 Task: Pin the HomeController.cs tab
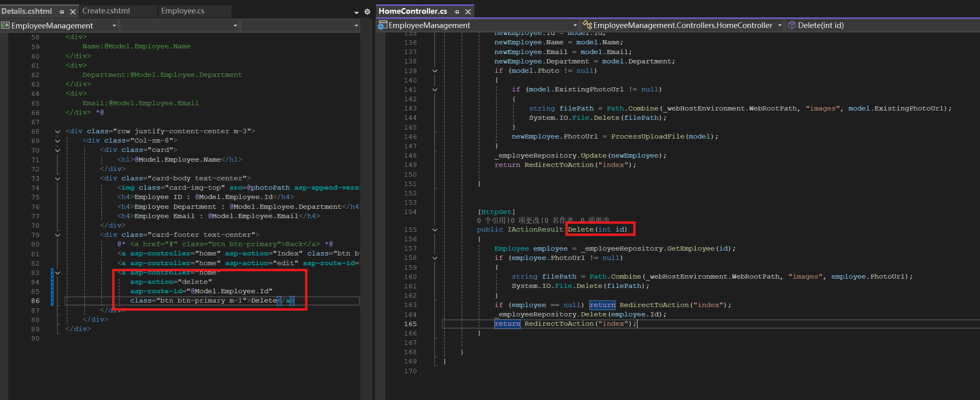pos(457,12)
